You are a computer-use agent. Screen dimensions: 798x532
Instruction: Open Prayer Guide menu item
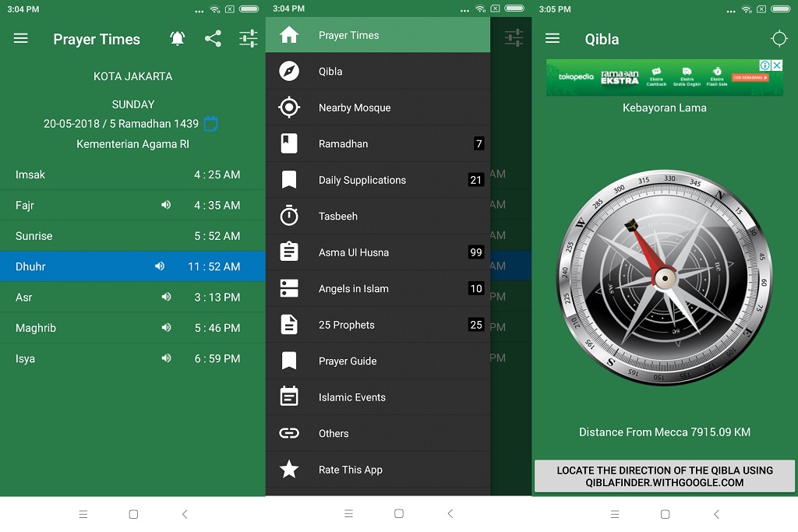pyautogui.click(x=378, y=361)
